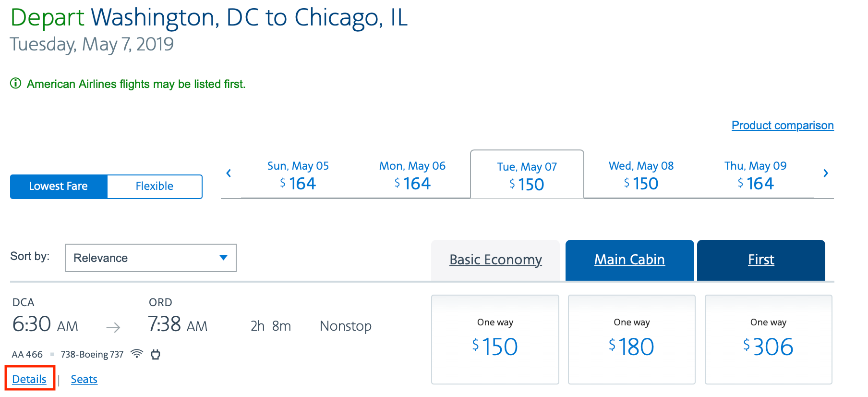Select the Thu, May 09 date tab
The width and height of the screenshot is (868, 397).
(x=755, y=175)
